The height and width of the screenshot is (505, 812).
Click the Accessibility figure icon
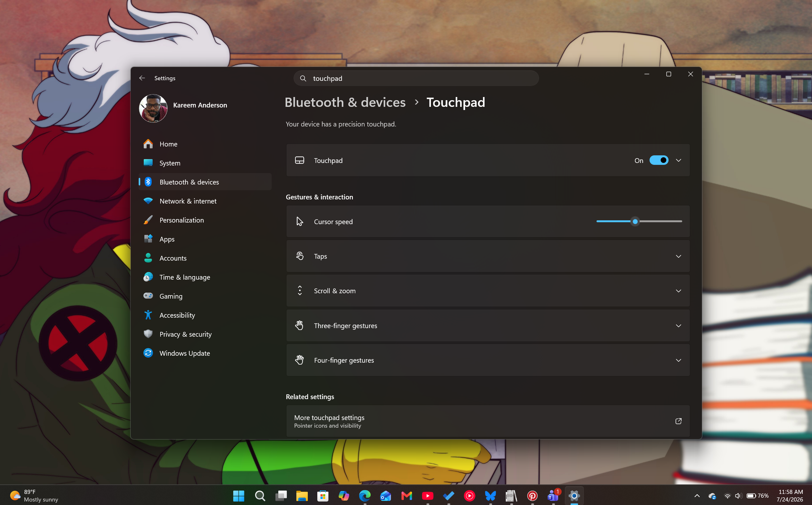coord(148,315)
